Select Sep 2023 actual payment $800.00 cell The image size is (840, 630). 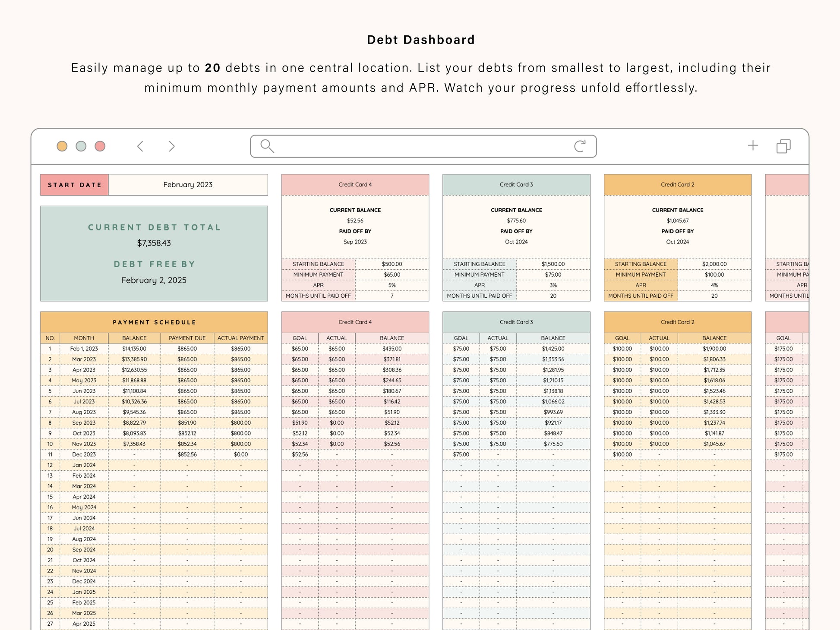240,423
